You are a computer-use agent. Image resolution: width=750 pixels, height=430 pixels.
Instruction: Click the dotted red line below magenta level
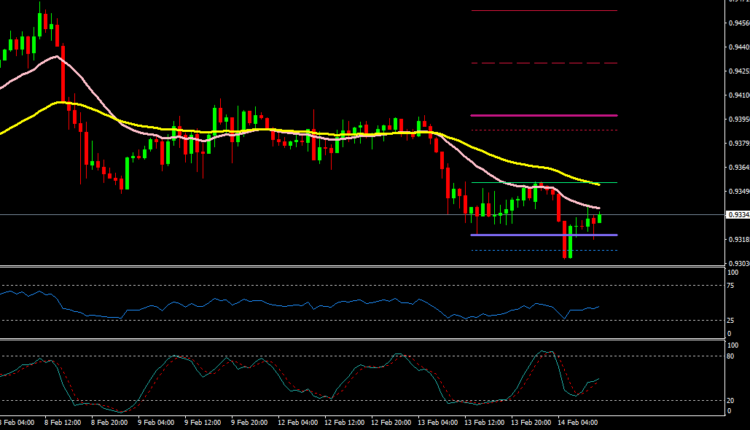(x=543, y=130)
